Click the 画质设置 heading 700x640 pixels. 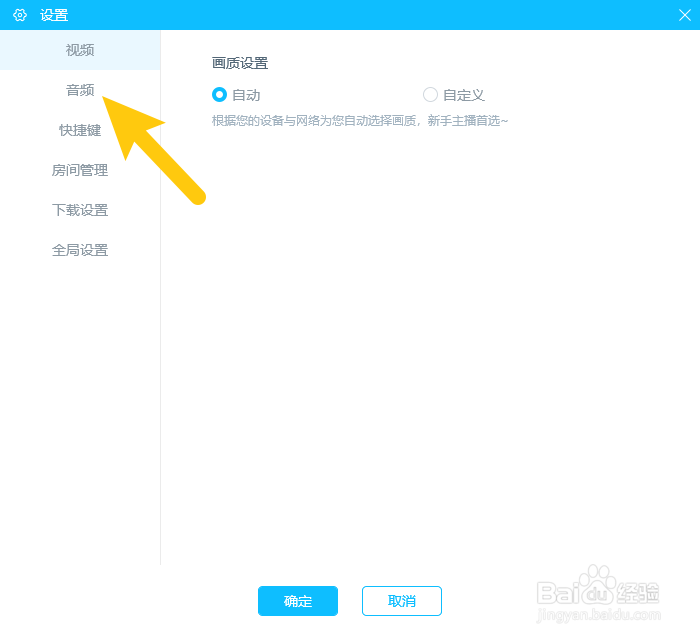point(240,63)
